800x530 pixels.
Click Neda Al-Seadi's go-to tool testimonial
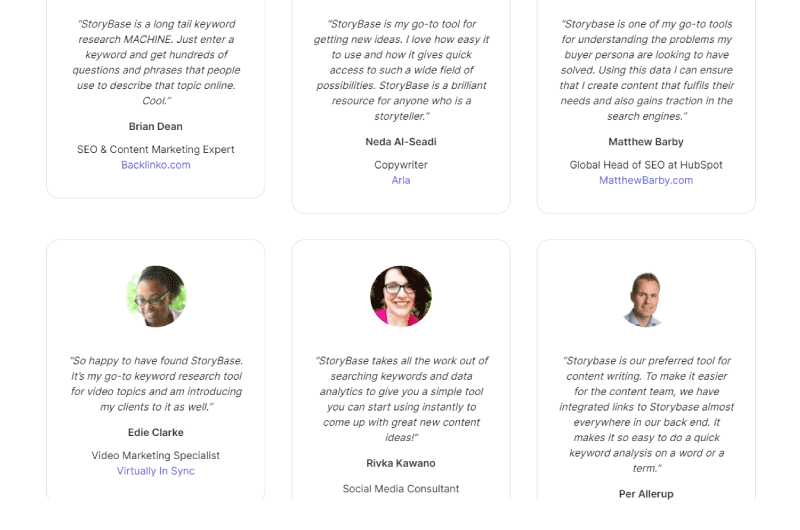point(401,70)
